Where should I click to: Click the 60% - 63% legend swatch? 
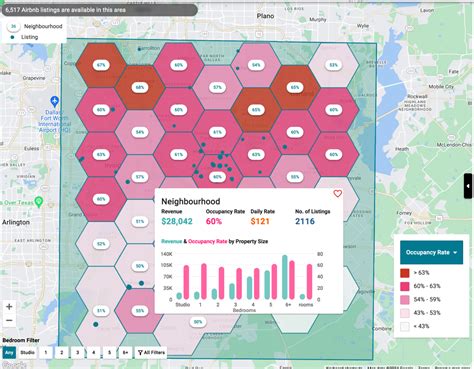point(405,286)
